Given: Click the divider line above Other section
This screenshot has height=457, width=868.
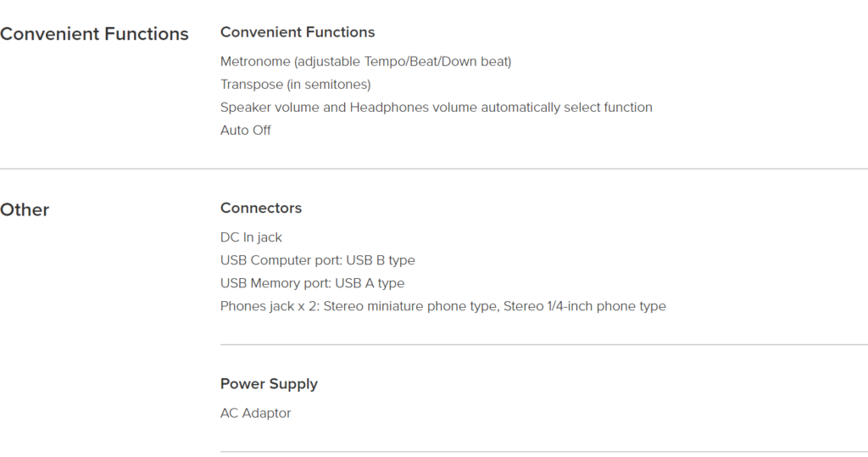Looking at the screenshot, I should click(434, 169).
